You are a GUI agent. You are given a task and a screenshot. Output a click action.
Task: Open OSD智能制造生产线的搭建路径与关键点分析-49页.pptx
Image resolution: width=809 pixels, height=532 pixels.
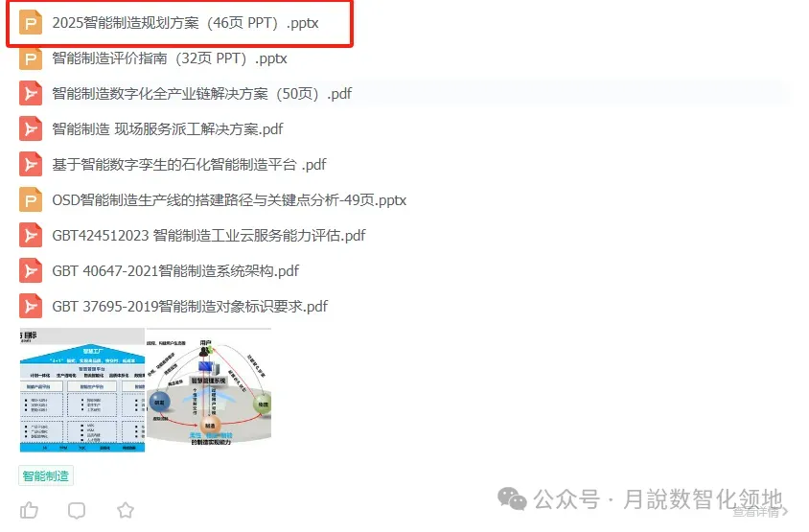pos(229,199)
